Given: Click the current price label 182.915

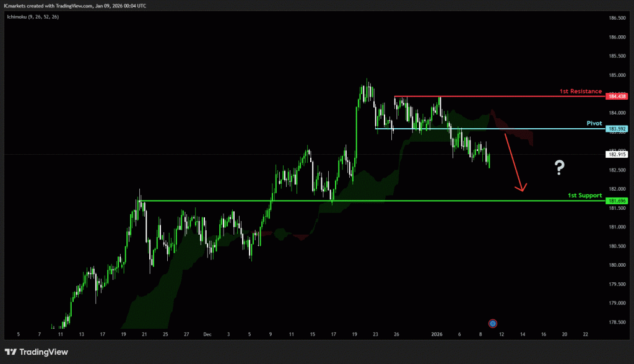Looking at the screenshot, I should click(x=617, y=154).
